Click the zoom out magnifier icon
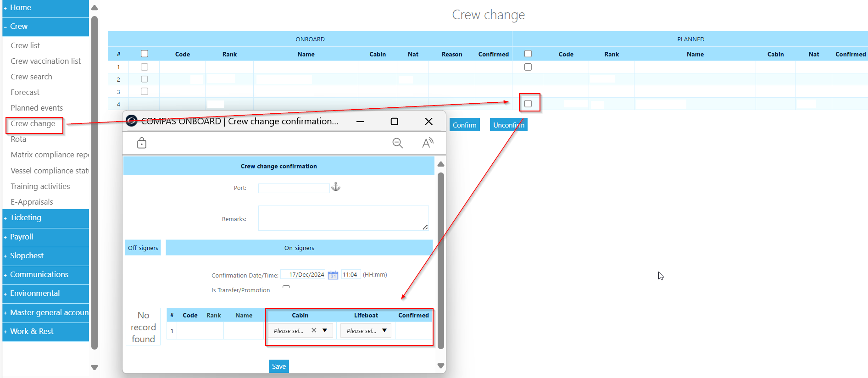Screen dimensions: 868x378 coord(397,143)
